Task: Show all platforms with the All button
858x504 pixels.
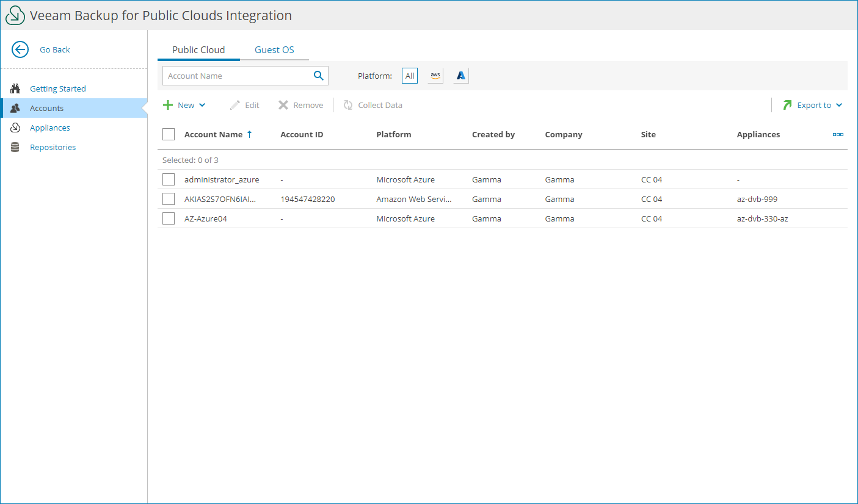Action: point(409,76)
